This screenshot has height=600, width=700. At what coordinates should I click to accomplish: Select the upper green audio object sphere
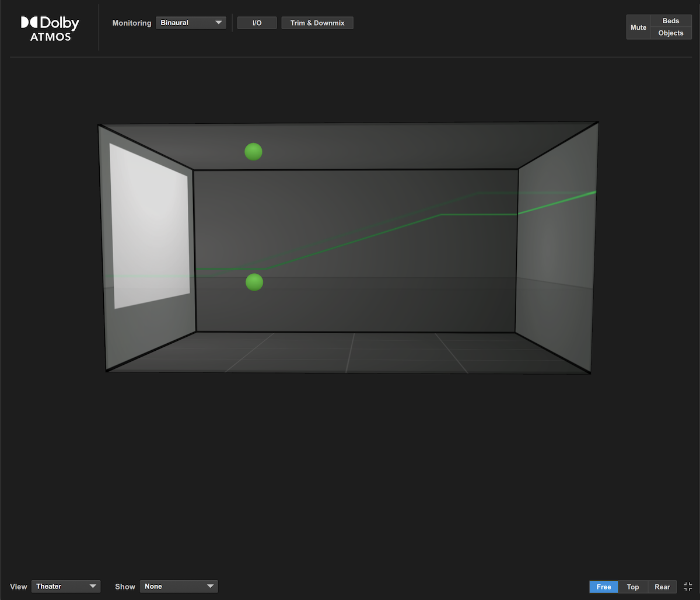[254, 152]
